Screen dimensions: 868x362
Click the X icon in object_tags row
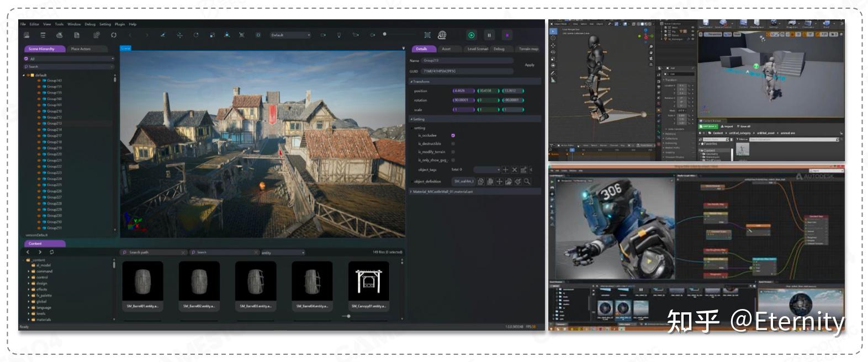[x=515, y=169]
